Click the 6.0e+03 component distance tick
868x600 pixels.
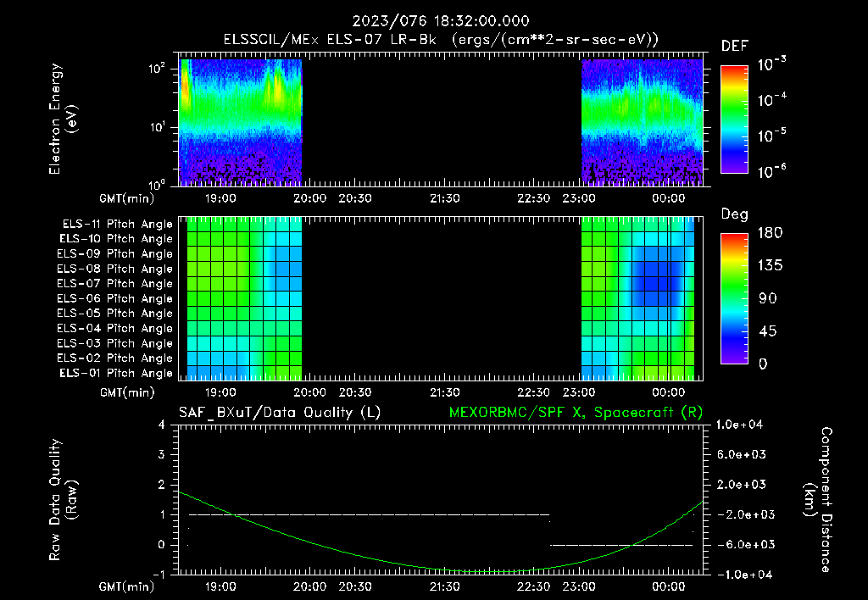tap(742, 455)
